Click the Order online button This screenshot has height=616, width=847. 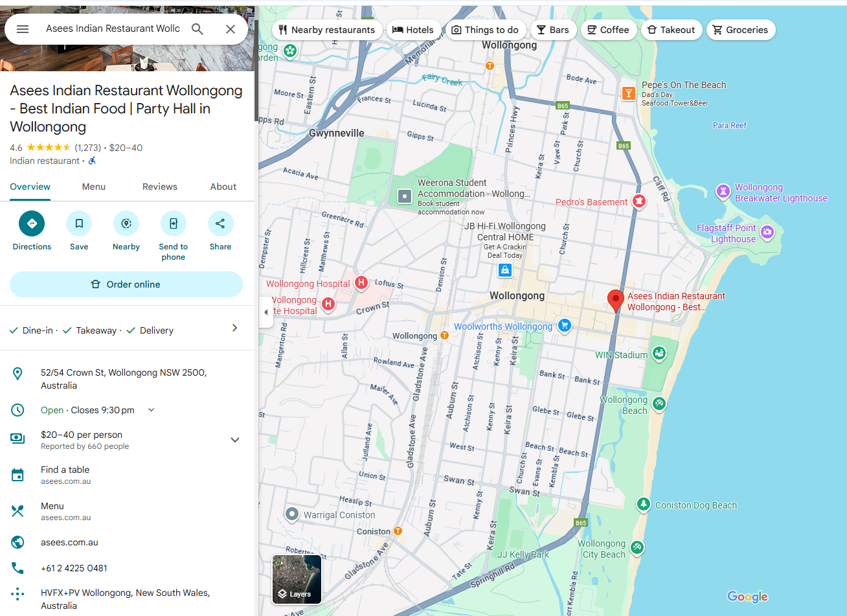(x=126, y=284)
